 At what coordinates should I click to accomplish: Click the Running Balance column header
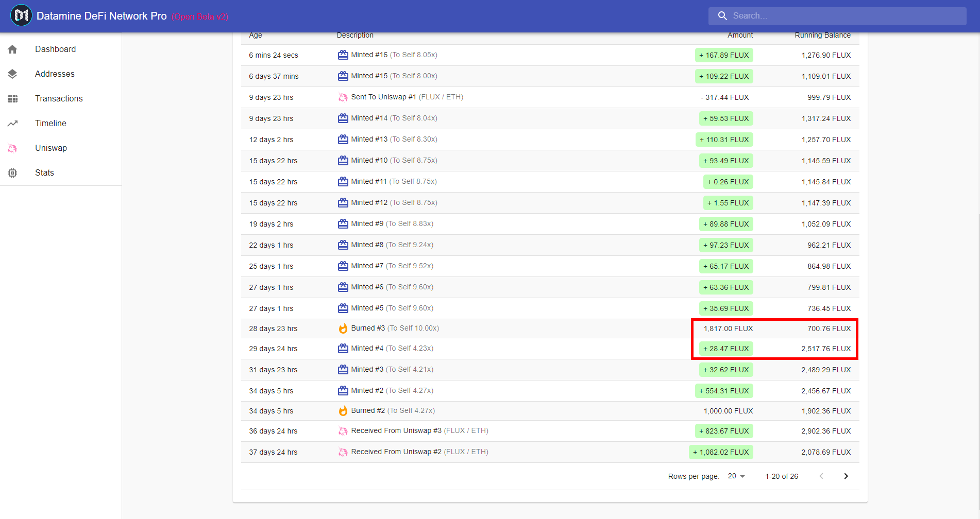click(x=822, y=36)
